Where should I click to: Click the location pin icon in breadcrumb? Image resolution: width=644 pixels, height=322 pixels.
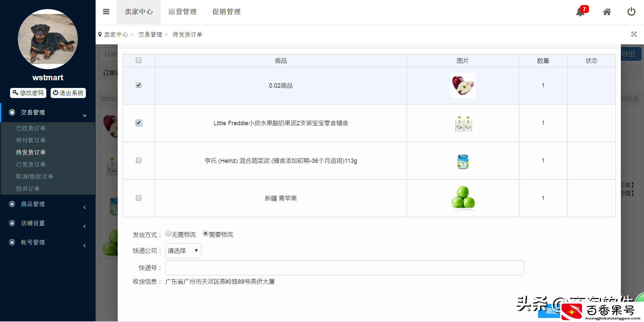pos(100,35)
